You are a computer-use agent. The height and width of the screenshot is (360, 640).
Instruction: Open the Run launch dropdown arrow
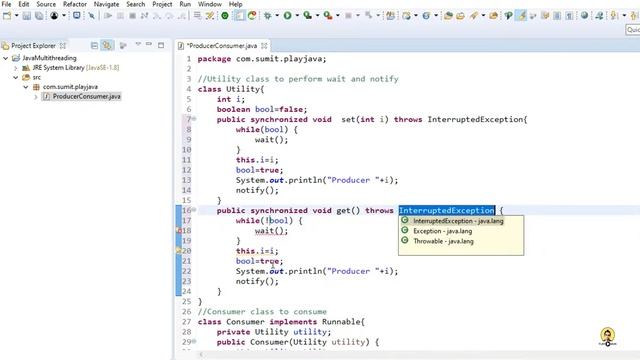(x=297, y=16)
